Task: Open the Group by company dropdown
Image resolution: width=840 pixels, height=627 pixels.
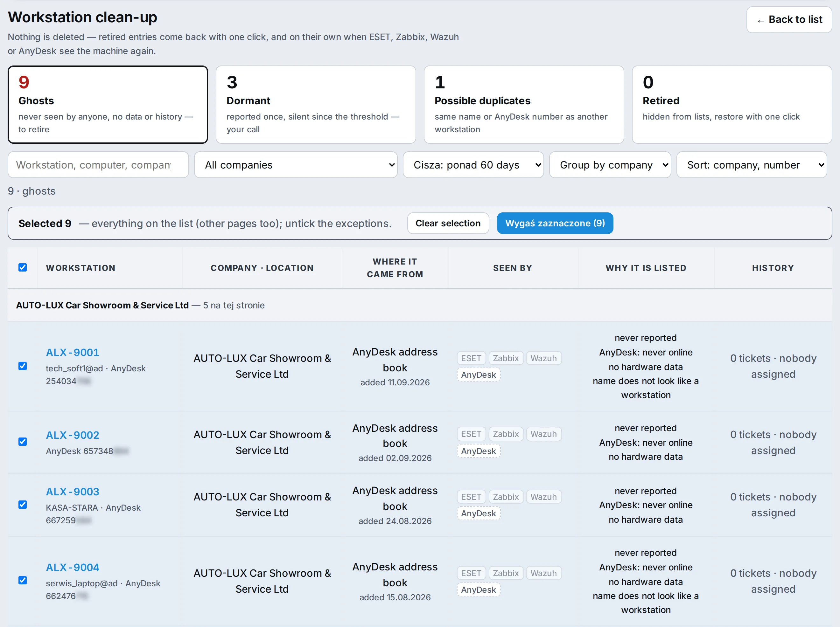Action: [x=610, y=165]
